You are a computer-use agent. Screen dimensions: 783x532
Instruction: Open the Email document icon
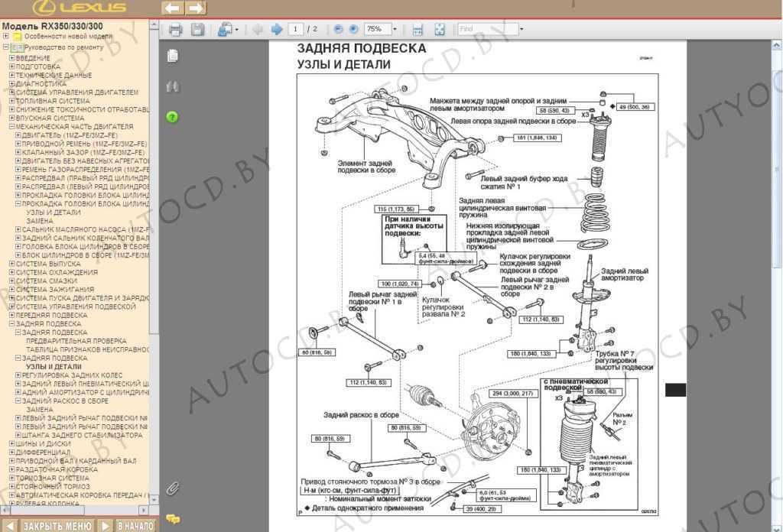[x=225, y=29]
